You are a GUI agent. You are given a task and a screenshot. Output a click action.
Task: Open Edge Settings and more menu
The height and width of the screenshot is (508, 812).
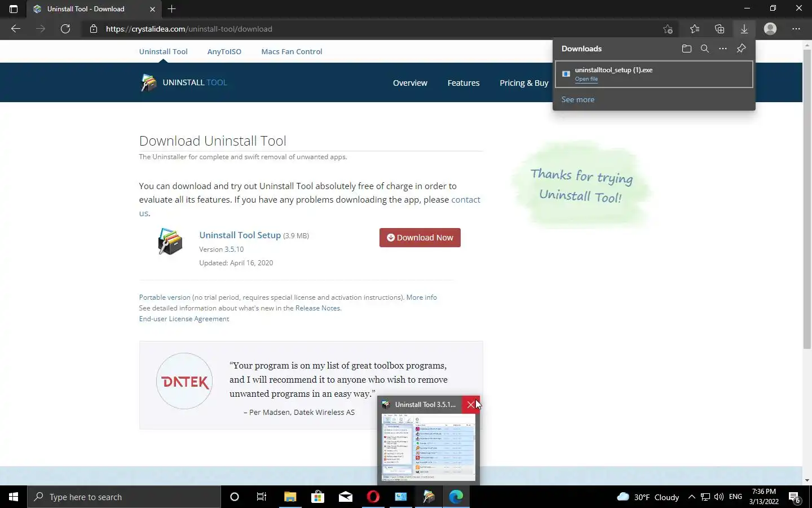pyautogui.click(x=796, y=29)
